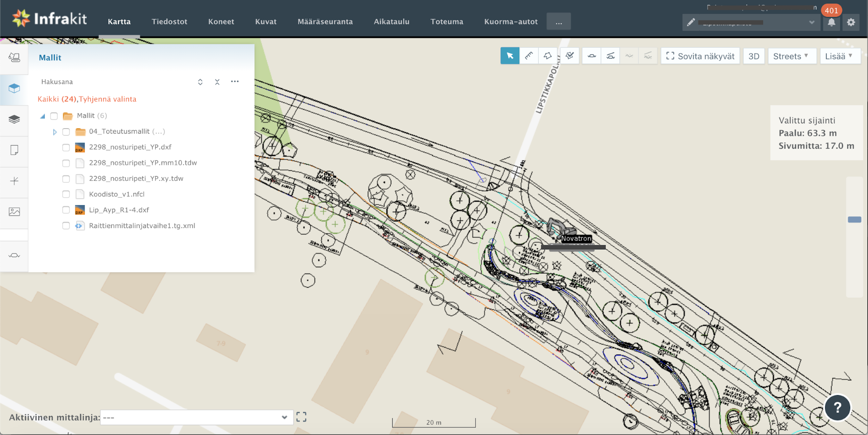Collapse all tree items in Mallit panel
Viewport: 868px width, 435px height.
(x=217, y=82)
